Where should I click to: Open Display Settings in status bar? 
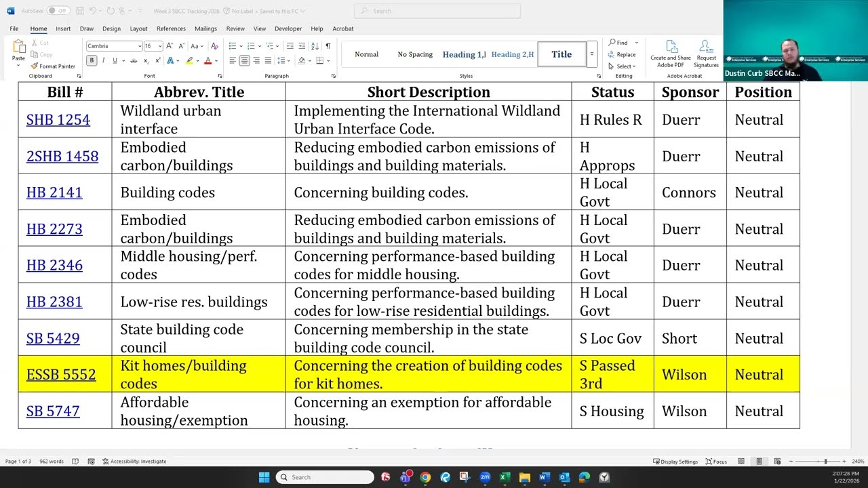pos(675,462)
